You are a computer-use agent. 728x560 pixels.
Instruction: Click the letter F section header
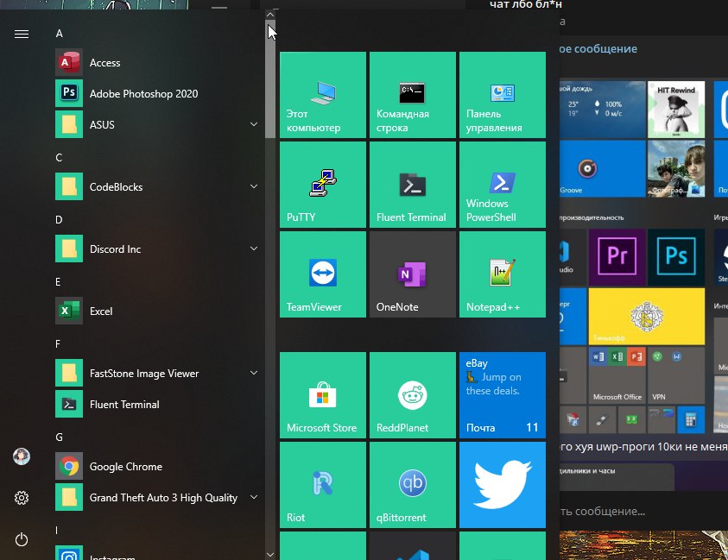point(58,344)
